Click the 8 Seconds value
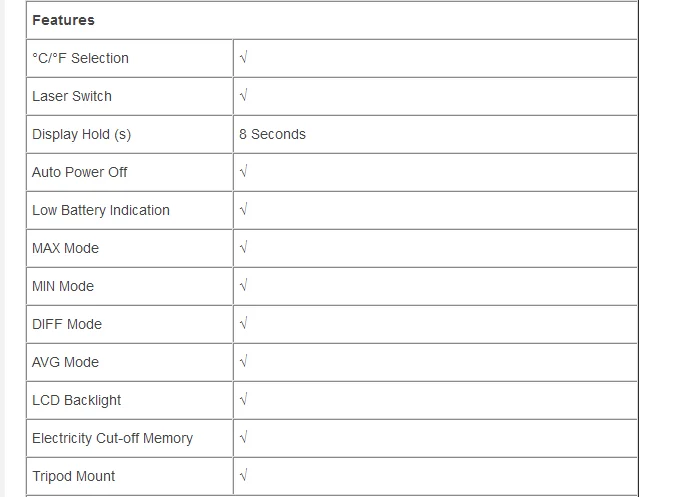674x497 pixels. coord(273,134)
